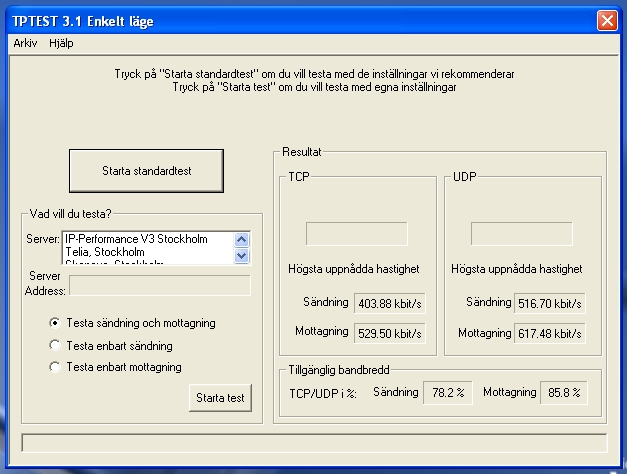Click bandwidth Sändning value 78.2 %

(448, 392)
